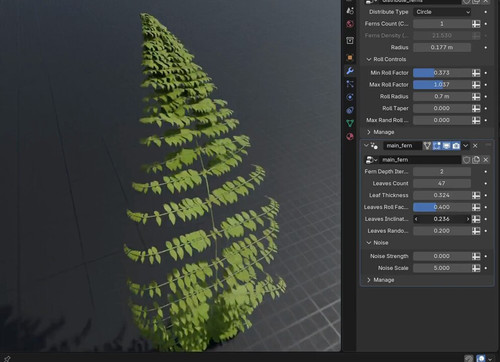Enable fake user on main_fern node group
This screenshot has height=362, width=500.
coord(466,160)
